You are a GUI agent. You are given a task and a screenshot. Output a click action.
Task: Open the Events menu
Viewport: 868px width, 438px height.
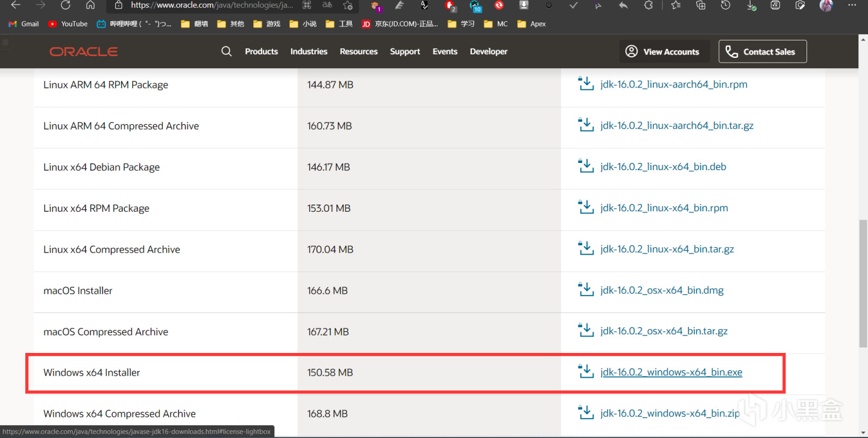(x=445, y=51)
